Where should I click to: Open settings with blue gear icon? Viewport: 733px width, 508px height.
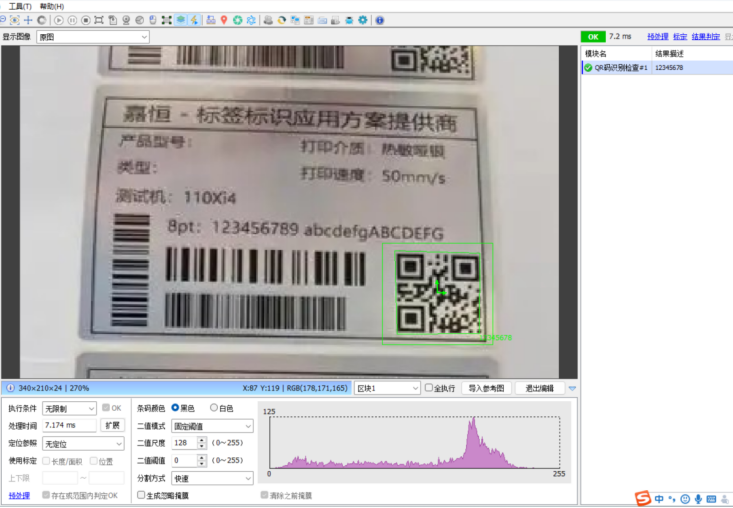click(x=363, y=20)
